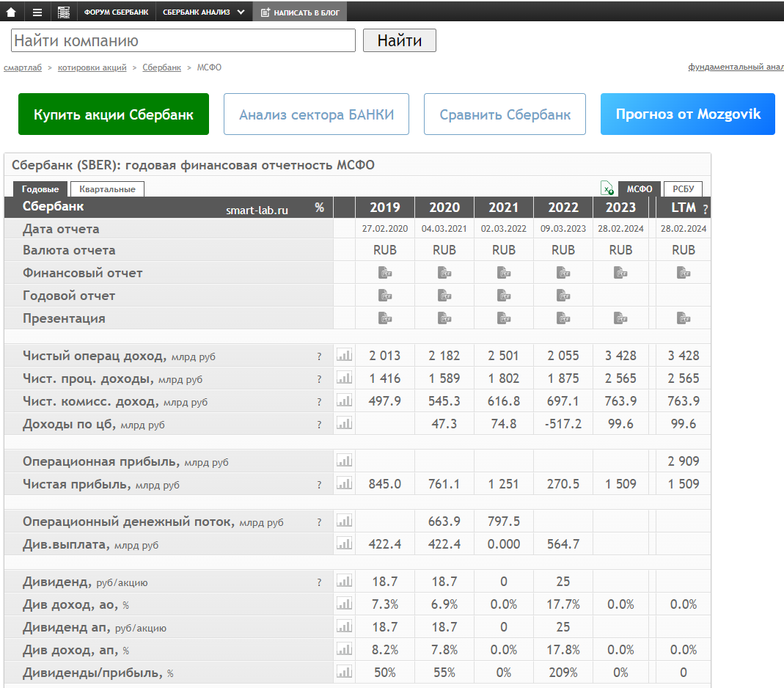Select the МСФО tab

click(x=640, y=189)
